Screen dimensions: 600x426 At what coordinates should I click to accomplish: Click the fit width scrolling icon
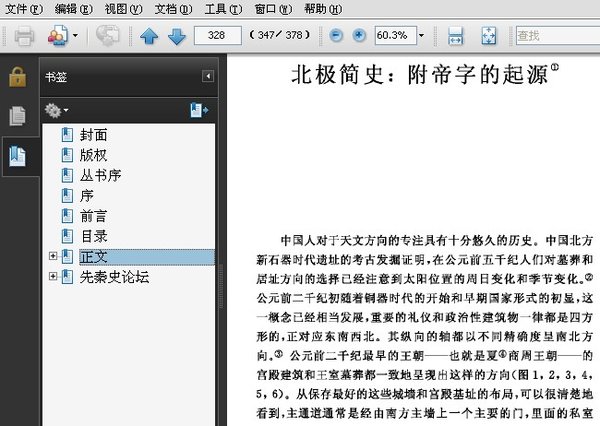point(455,36)
